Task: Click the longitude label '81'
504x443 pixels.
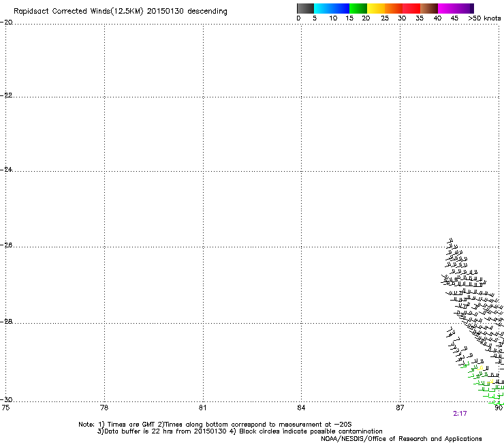Action: tap(202, 408)
